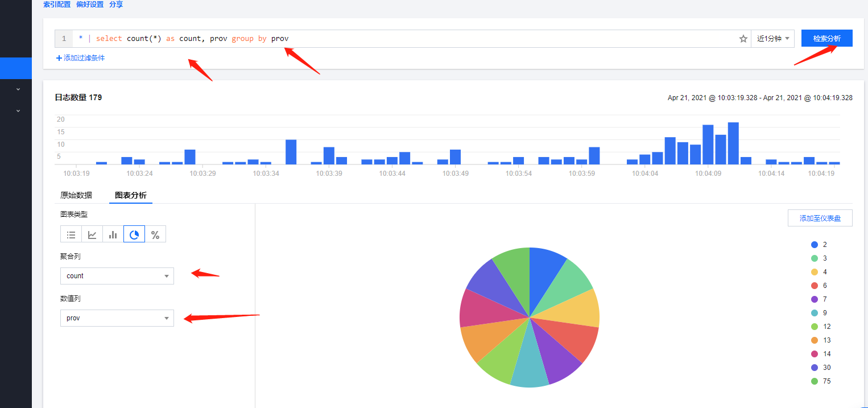This screenshot has width=868, height=408.
Task: Switch to the 图表分析 tab
Action: (x=131, y=195)
